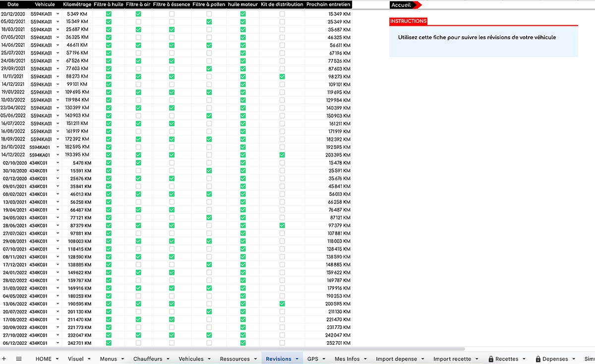Uncheck Filtre à pollen for 05/02/2021
595x364 pixels.
click(209, 22)
